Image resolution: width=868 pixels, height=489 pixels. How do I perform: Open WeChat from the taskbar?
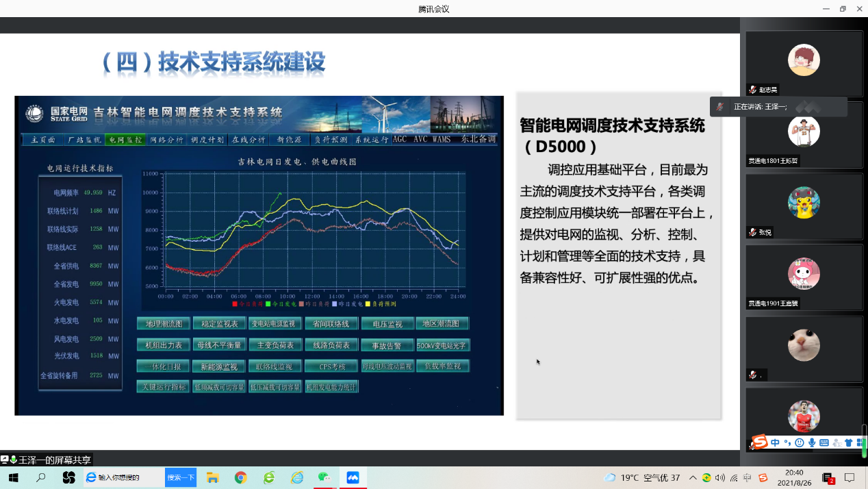coord(324,477)
